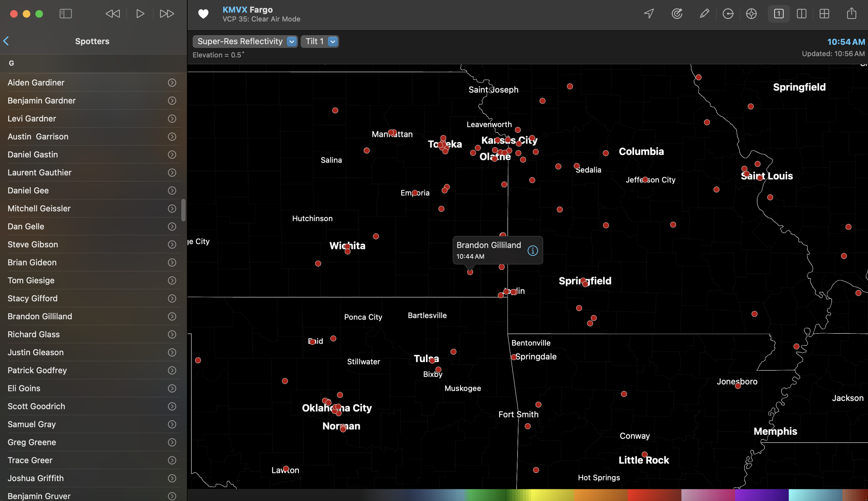This screenshot has height=501, width=868.
Task: Click the KMVX Fargo radar title
Action: (x=247, y=9)
